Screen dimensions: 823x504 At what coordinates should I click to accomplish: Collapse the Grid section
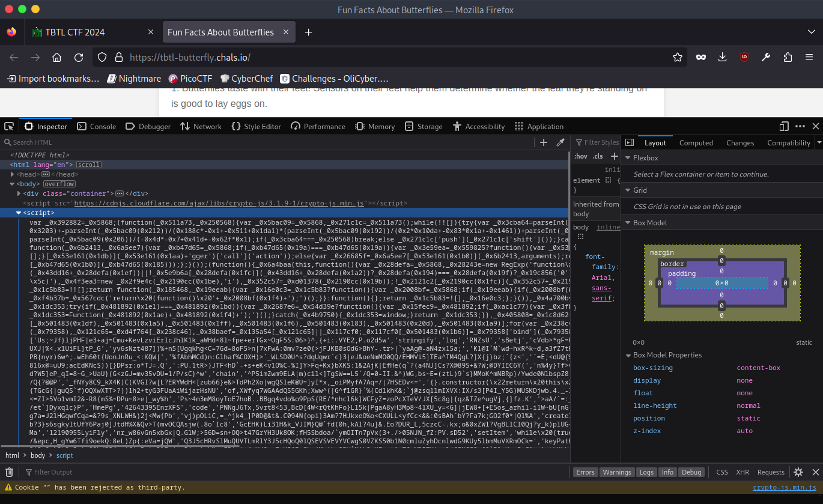pyautogui.click(x=628, y=190)
